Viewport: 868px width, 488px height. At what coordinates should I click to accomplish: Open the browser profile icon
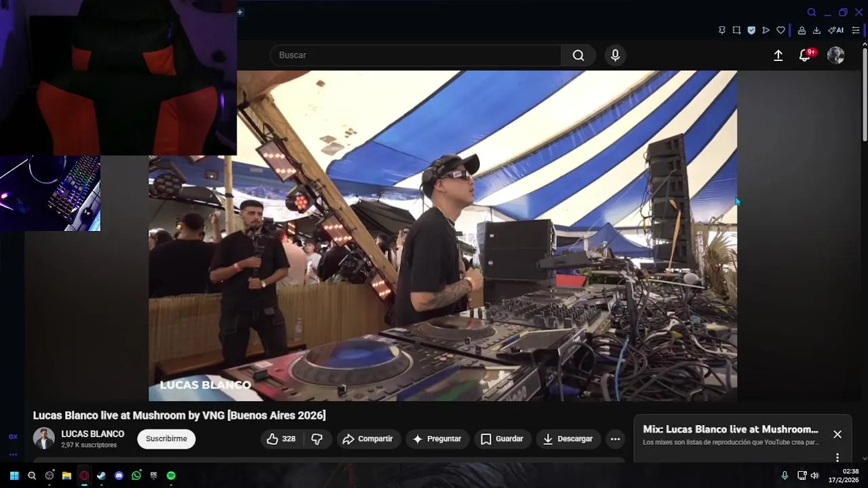[802, 30]
